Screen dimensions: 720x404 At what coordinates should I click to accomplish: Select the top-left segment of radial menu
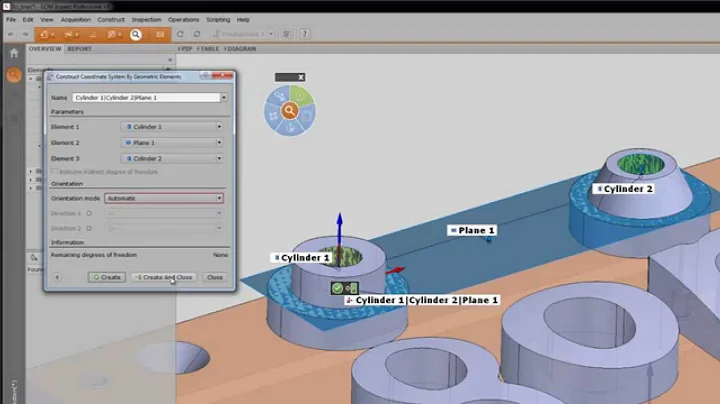point(279,97)
